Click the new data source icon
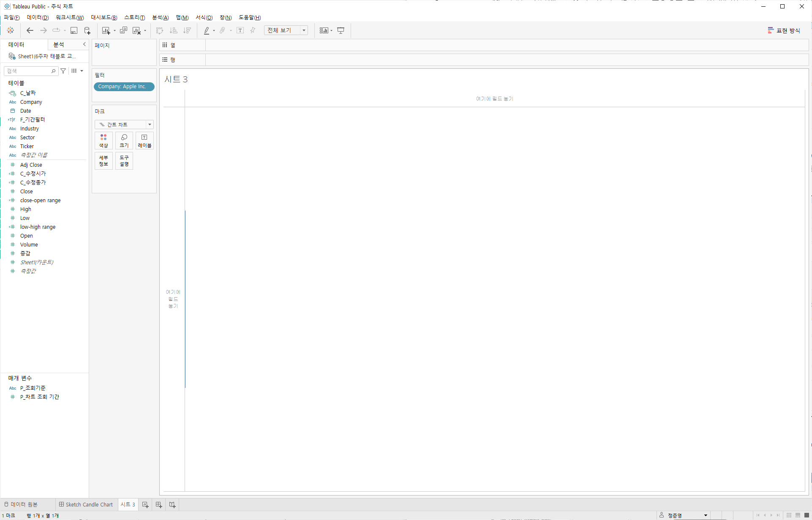Viewport: 812px width, 520px height. click(x=87, y=30)
